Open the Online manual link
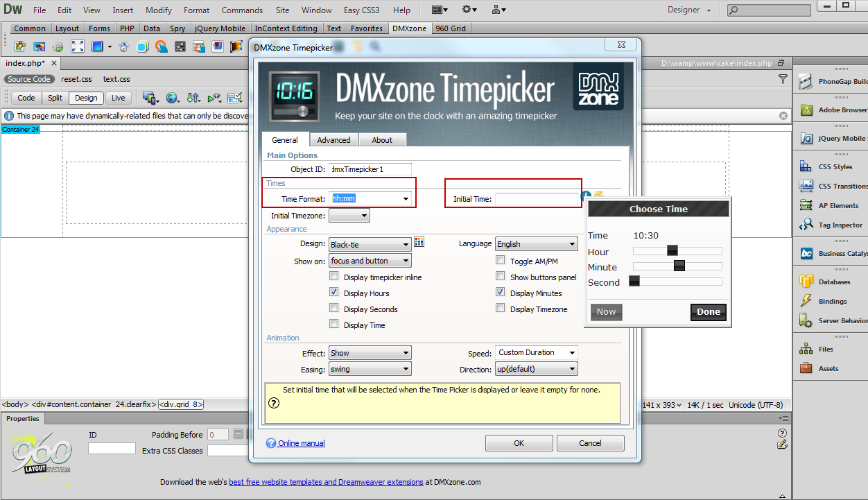Screen dimensions: 868x500 pos(301,443)
